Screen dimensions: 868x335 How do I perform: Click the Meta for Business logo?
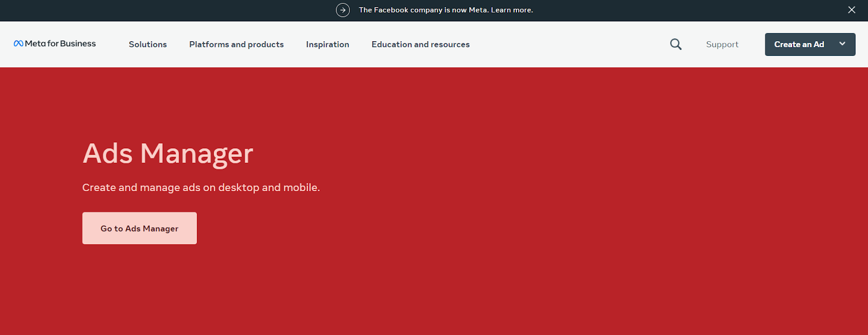tap(55, 43)
